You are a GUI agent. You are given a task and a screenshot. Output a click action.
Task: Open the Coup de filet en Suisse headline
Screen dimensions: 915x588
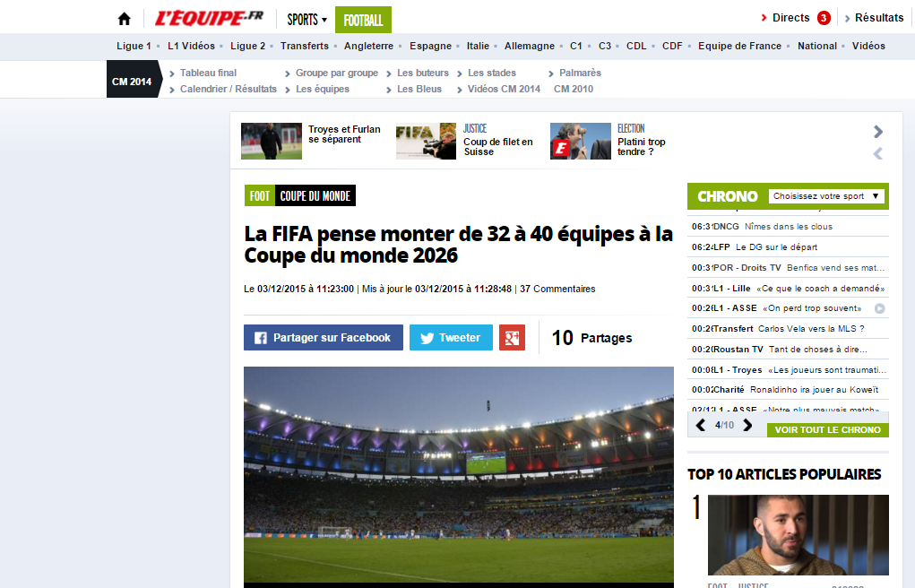point(498,147)
